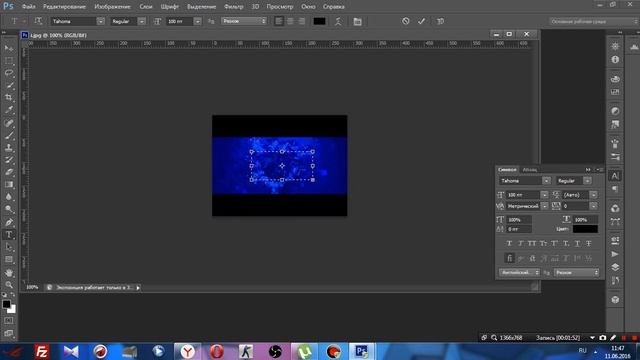
Task: Commit current text edits with checkmark
Action: coord(422,21)
